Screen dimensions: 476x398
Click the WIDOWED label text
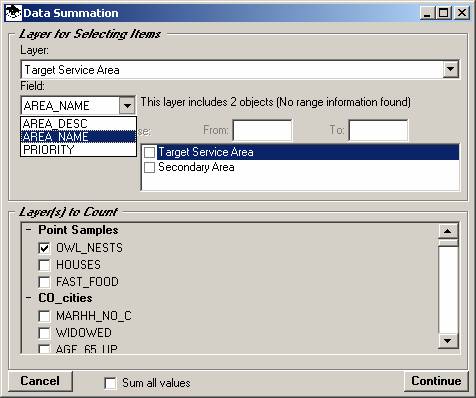pos(84,333)
